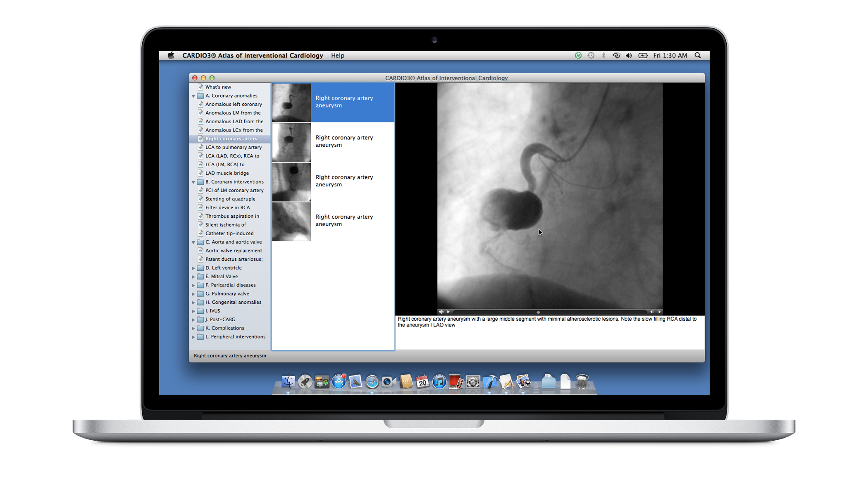Viewport: 868px width, 496px height.
Task: Select the Anomalous LCx from the entry
Action: pos(234,130)
